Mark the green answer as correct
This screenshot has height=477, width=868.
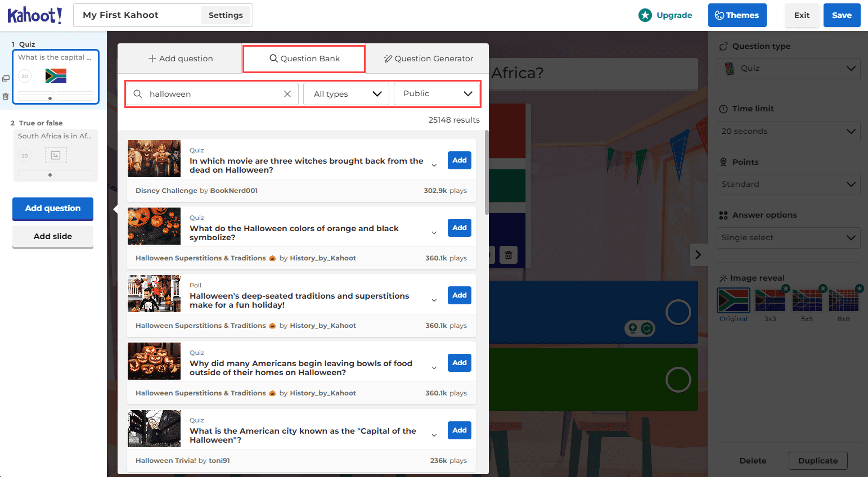pyautogui.click(x=678, y=380)
